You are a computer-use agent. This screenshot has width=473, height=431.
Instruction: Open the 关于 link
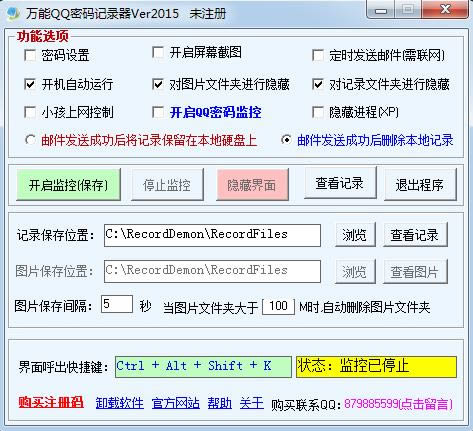252,403
